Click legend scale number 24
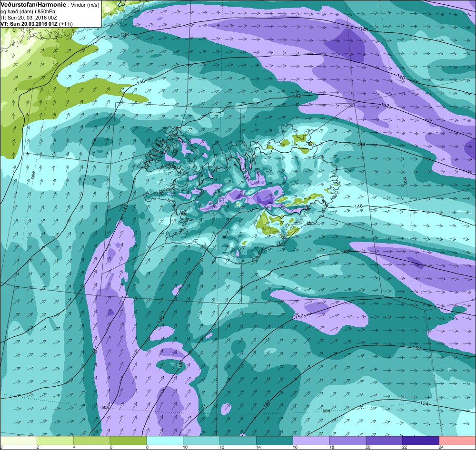 [441, 447]
